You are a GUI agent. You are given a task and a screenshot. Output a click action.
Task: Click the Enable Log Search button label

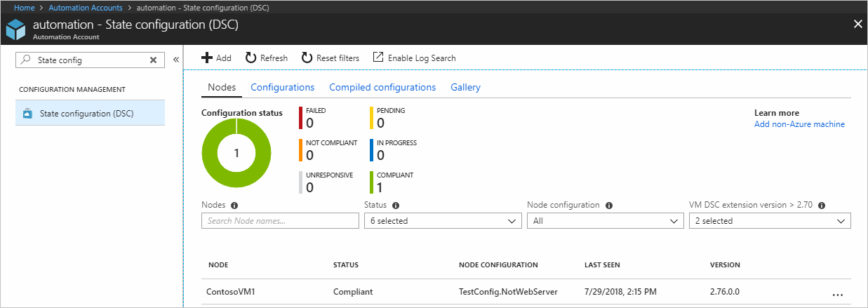click(x=422, y=58)
